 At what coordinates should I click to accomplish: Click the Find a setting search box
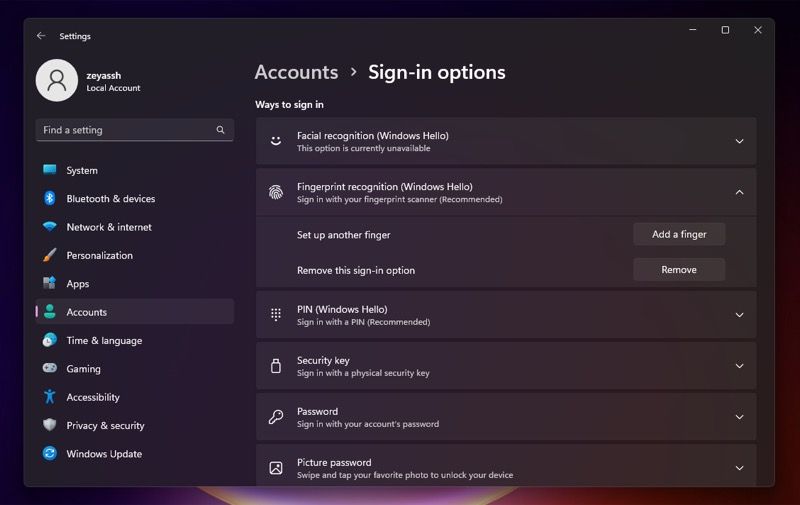point(125,130)
